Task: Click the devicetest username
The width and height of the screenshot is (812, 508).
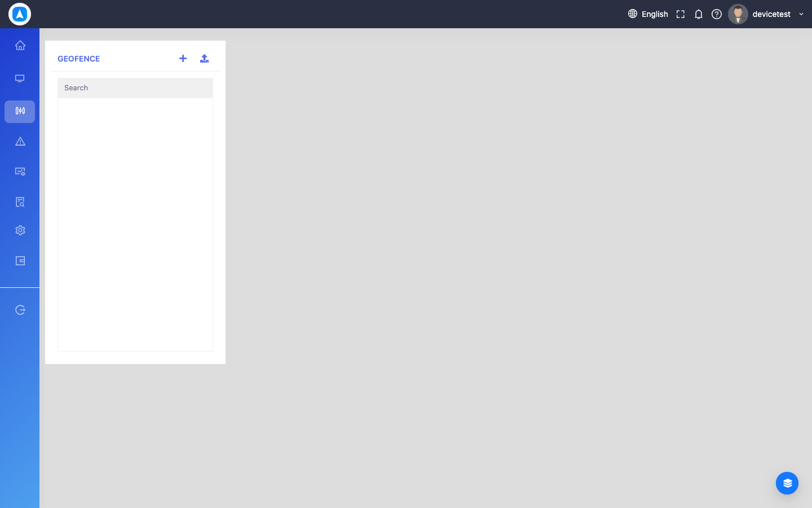Action: (771, 14)
